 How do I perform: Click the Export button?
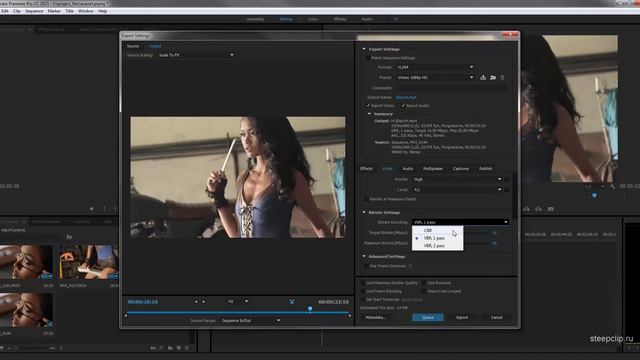(x=462, y=318)
